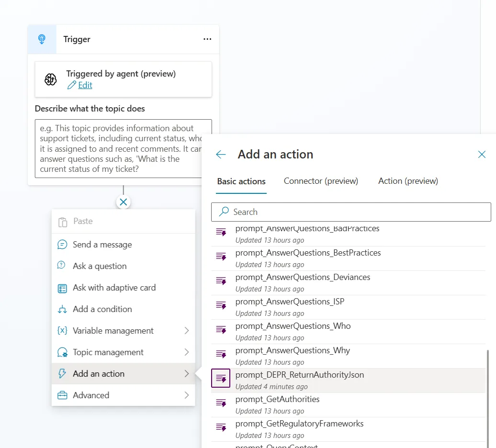The width and height of the screenshot is (496, 448).
Task: Expand Advanced submenu chevron
Action: [187, 395]
